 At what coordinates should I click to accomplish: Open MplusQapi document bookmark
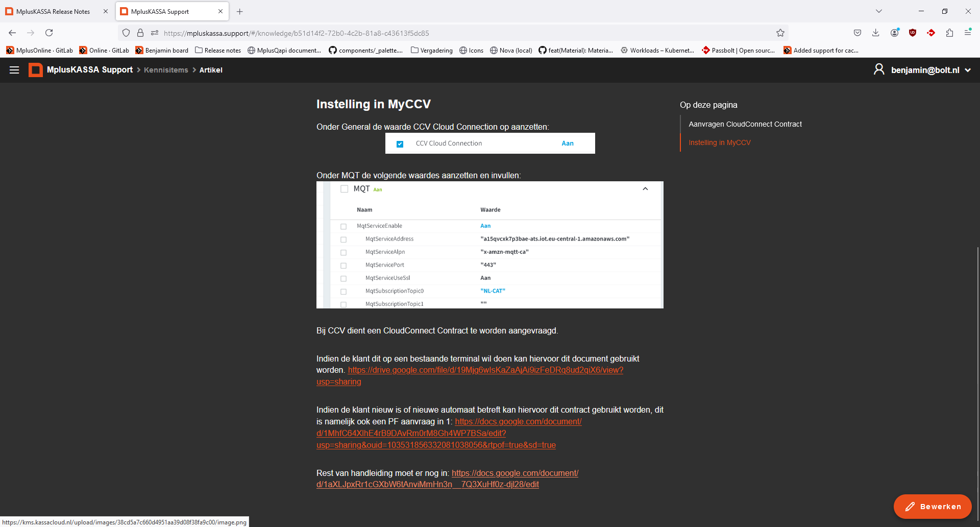tap(284, 50)
